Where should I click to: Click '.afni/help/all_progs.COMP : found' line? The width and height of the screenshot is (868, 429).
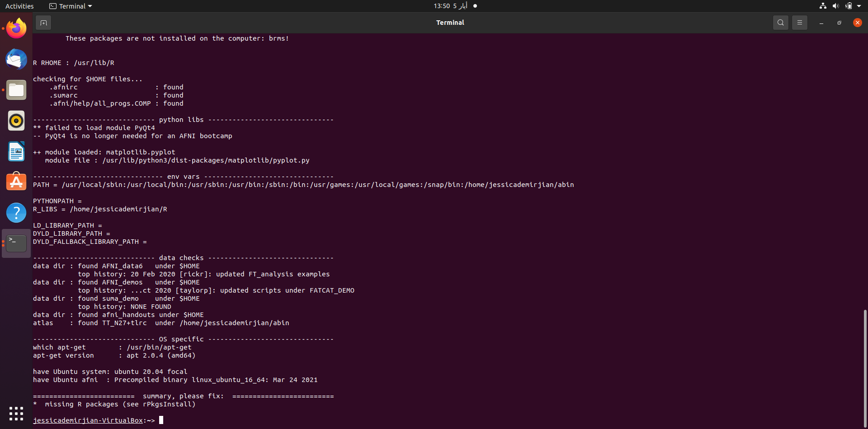point(116,103)
